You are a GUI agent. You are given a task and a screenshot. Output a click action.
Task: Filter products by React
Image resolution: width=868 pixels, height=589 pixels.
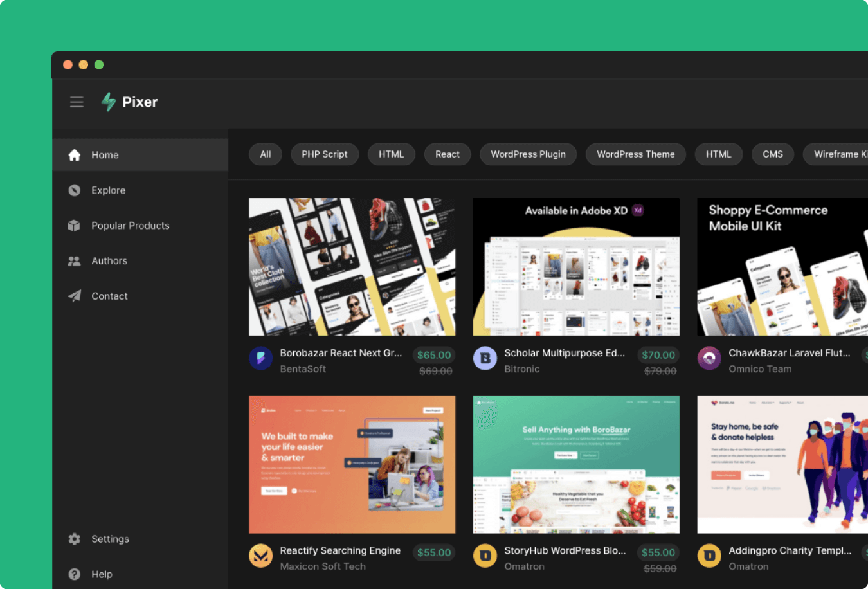[448, 154]
